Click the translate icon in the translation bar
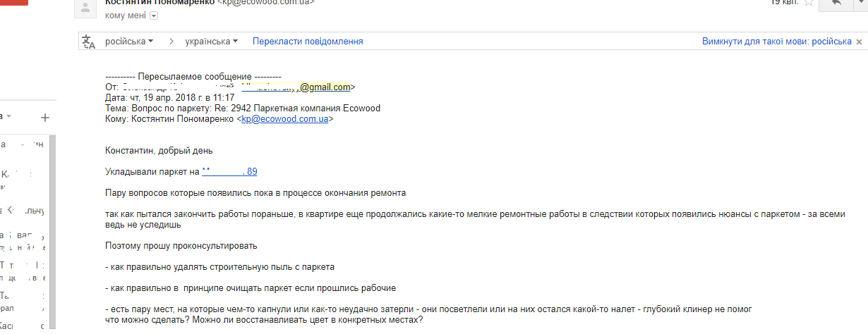This screenshot has width=868, height=334. (x=89, y=42)
